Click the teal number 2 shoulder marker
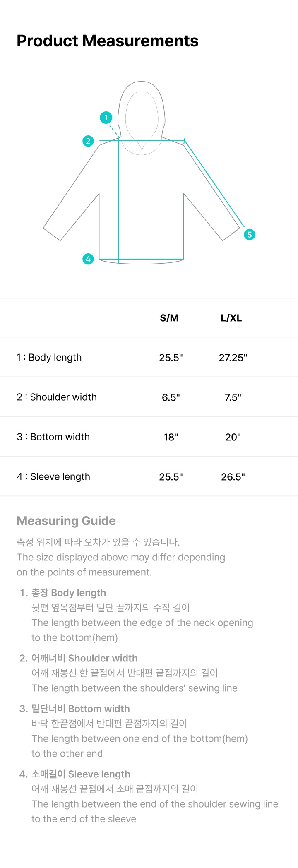This screenshot has height=868, width=298. [88, 141]
